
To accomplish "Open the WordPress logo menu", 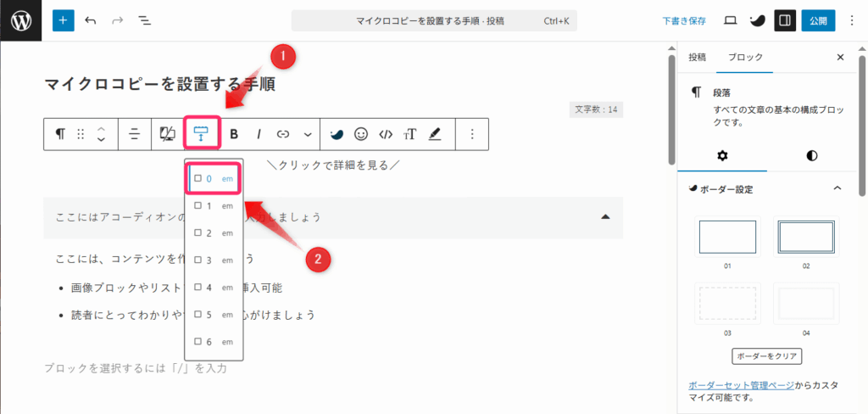I will click(20, 20).
